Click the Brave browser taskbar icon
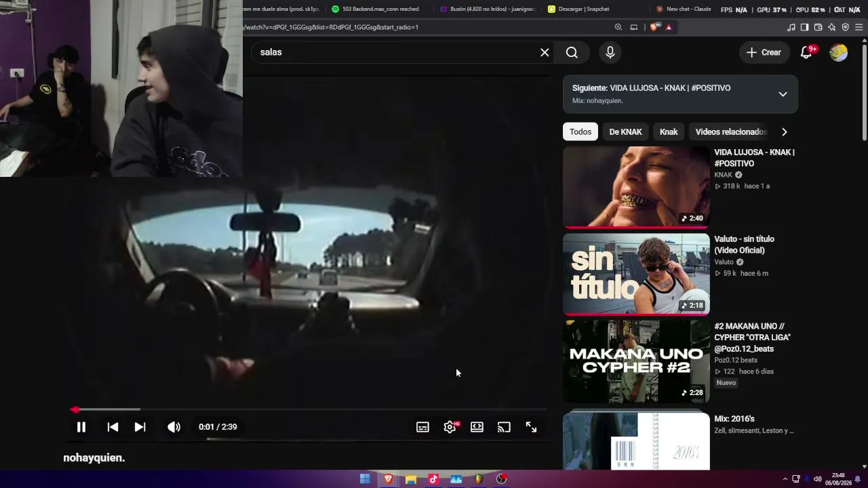Screen dimensions: 868x488 point(388,479)
